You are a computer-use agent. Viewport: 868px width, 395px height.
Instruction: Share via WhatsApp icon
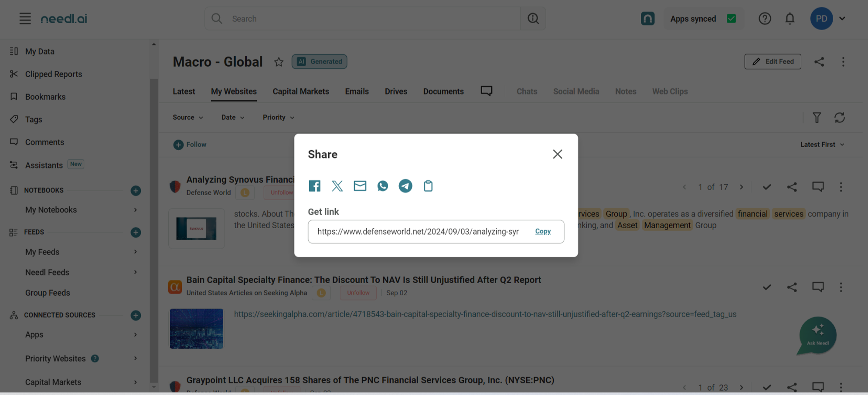click(382, 186)
